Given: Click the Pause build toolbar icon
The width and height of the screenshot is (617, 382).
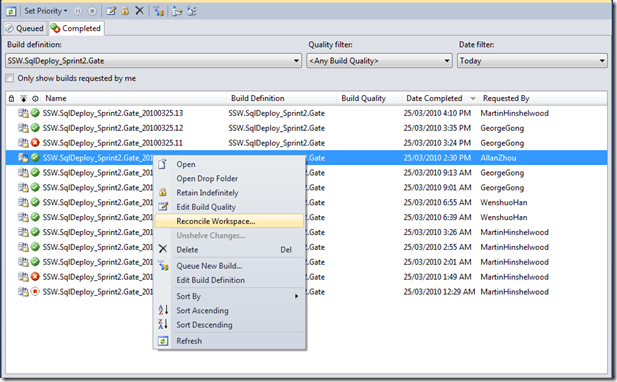Looking at the screenshot, I should 78,11.
